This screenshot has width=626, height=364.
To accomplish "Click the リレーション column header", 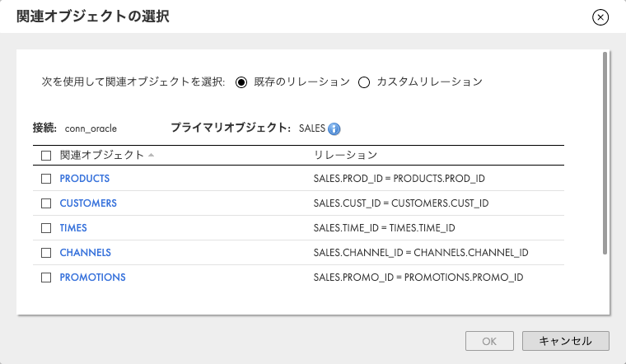I will [345, 155].
